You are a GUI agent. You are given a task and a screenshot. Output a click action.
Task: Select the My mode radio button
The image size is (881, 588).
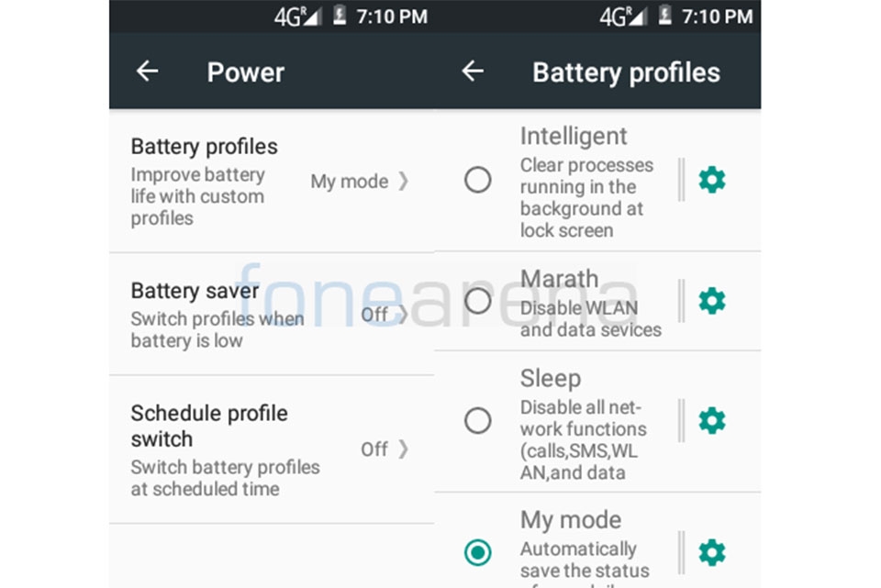477,552
